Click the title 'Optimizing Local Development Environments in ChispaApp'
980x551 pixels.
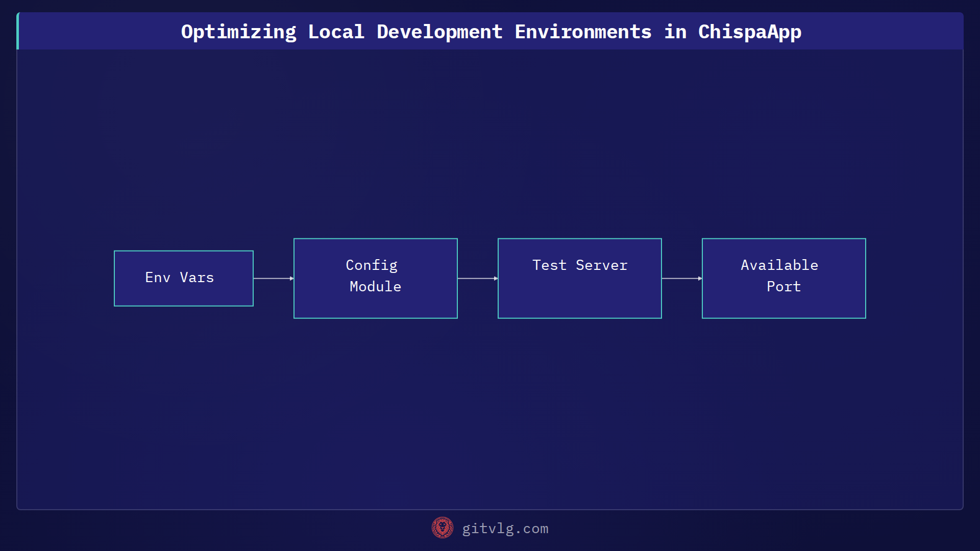pos(491,32)
